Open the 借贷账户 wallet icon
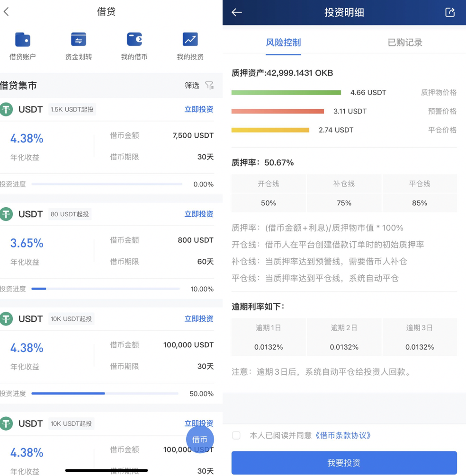 (22, 40)
